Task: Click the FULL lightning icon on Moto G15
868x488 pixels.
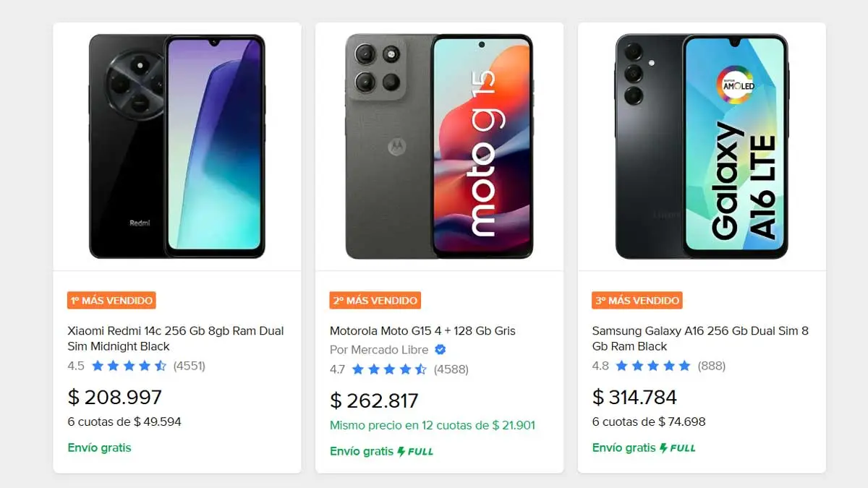Action: [401, 452]
